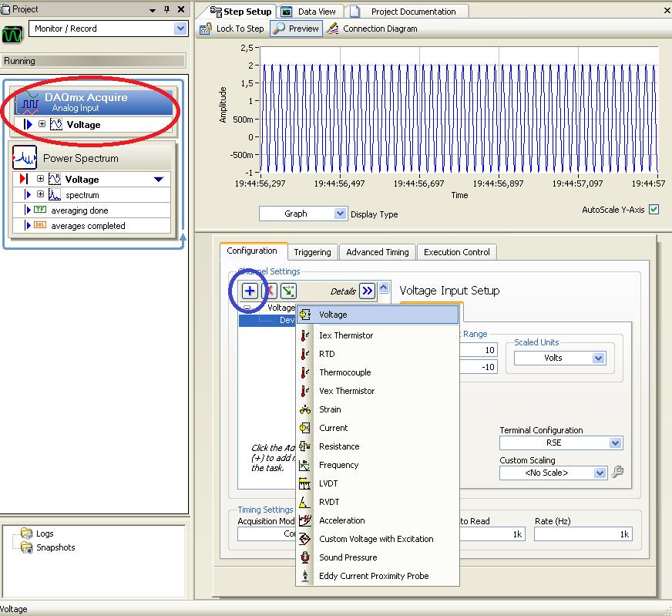This screenshot has height=616, width=672.
Task: Click the Add Channel plus button
Action: 249,291
